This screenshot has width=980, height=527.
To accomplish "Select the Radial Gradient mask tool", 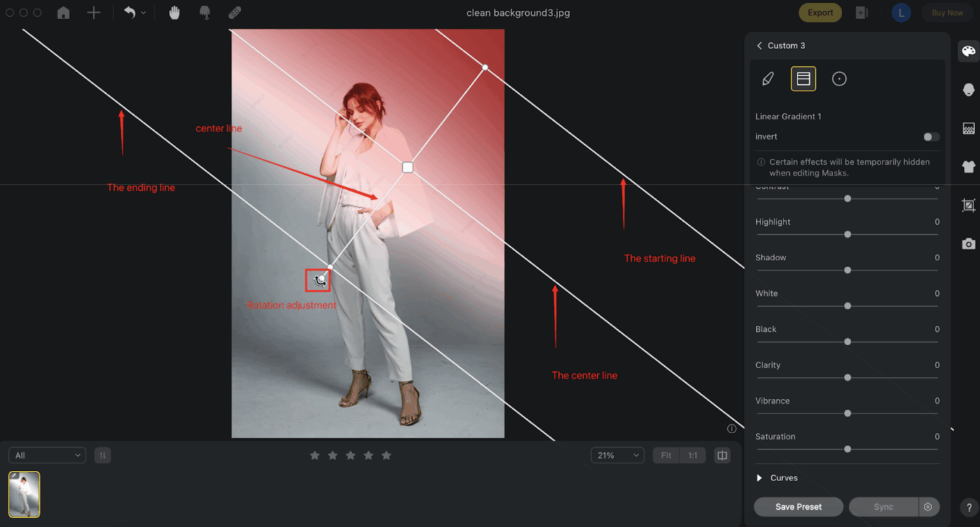I will [839, 78].
